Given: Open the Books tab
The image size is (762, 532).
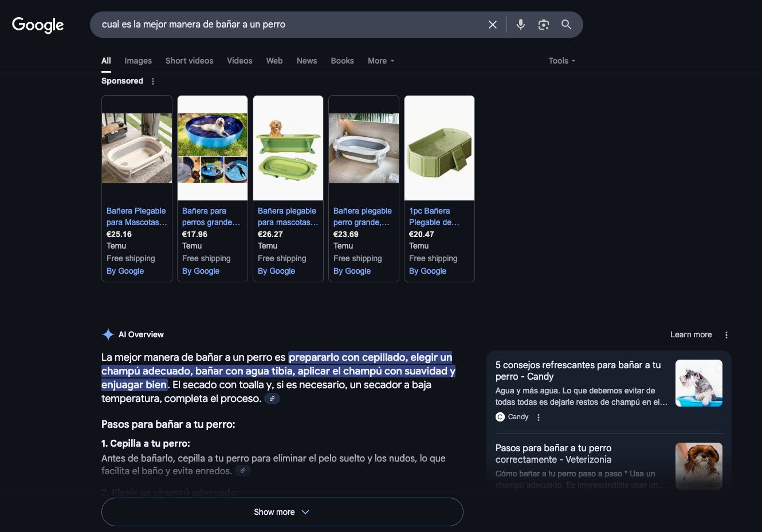Looking at the screenshot, I should pyautogui.click(x=342, y=61).
